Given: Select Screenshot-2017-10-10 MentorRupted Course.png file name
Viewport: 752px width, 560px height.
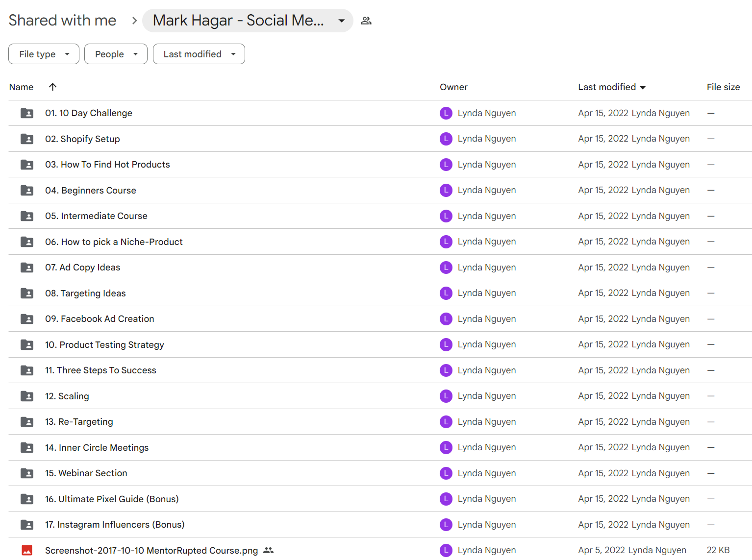Looking at the screenshot, I should 151,550.
